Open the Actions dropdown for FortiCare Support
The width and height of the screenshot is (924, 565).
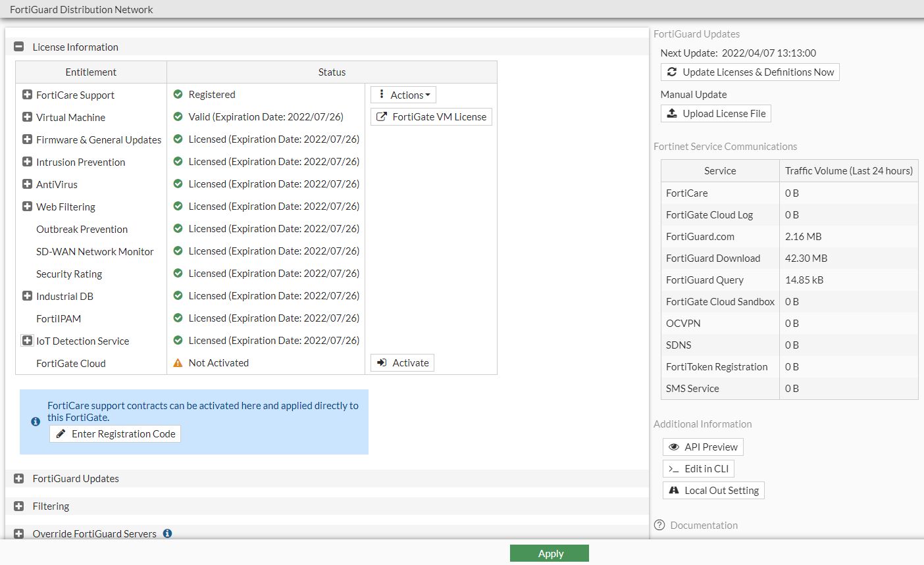pos(403,95)
